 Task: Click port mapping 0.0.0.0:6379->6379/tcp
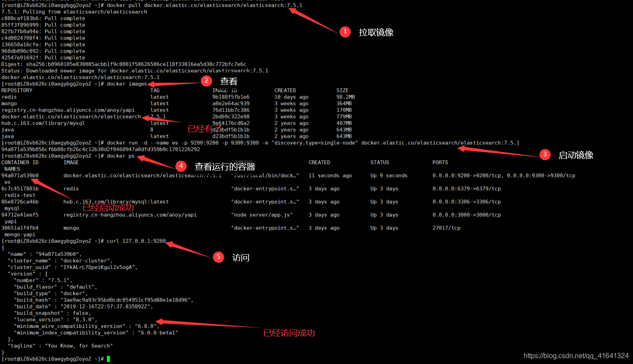pos(467,189)
